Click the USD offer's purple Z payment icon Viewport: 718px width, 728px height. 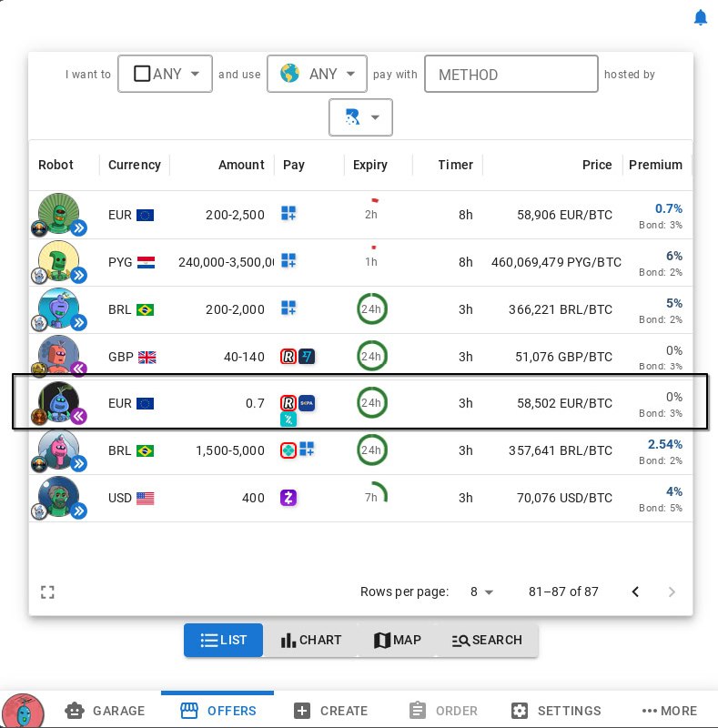click(x=288, y=498)
